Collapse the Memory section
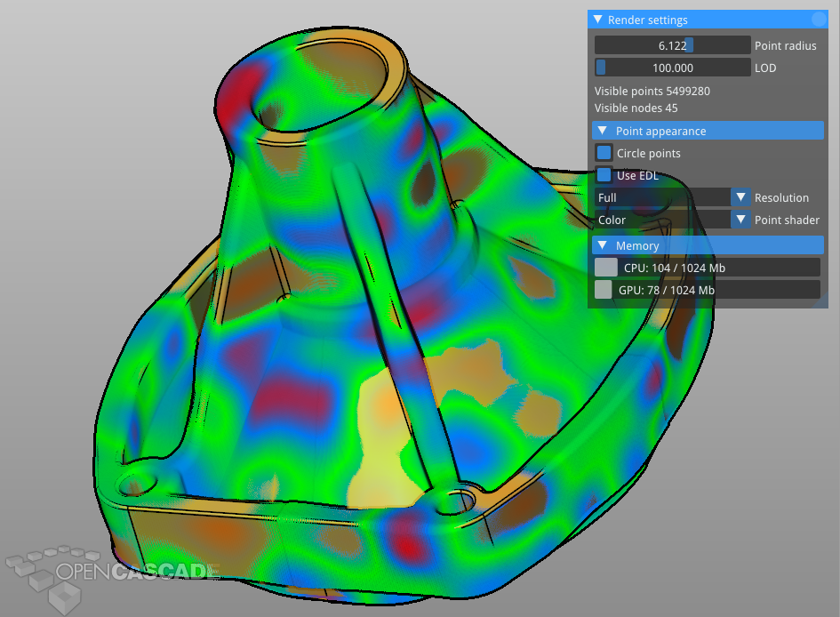The image size is (840, 617). [x=602, y=245]
